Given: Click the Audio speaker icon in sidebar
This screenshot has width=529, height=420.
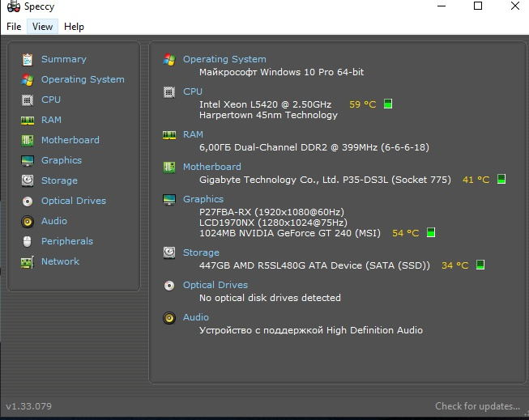Looking at the screenshot, I should click(x=28, y=222).
